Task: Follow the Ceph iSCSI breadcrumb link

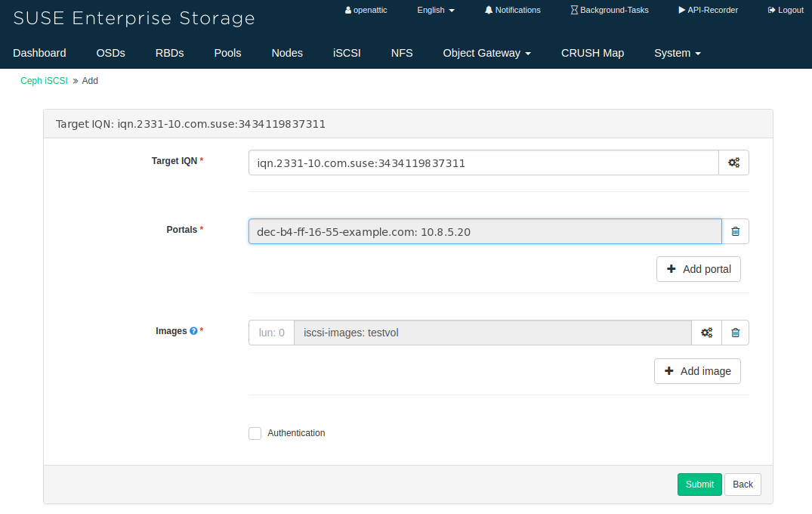Action: (x=44, y=81)
